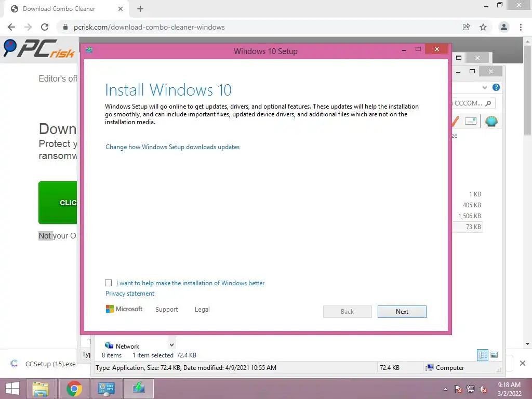
Task: Open the Windows Start button
Action: [x=12, y=389]
